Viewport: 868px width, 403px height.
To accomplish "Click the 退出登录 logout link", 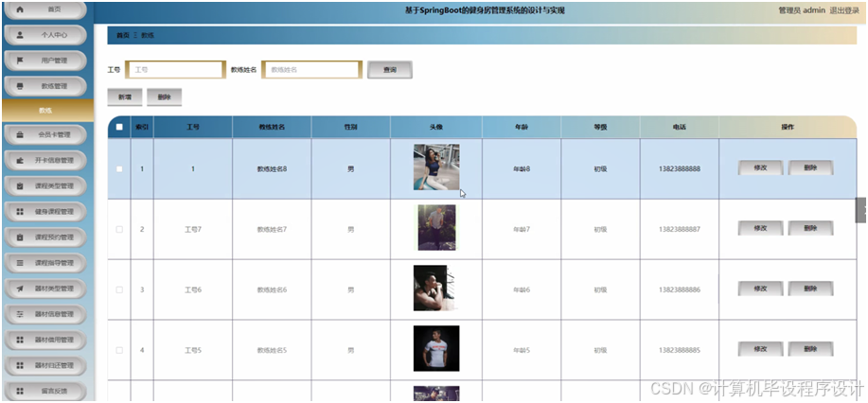I will (844, 10).
